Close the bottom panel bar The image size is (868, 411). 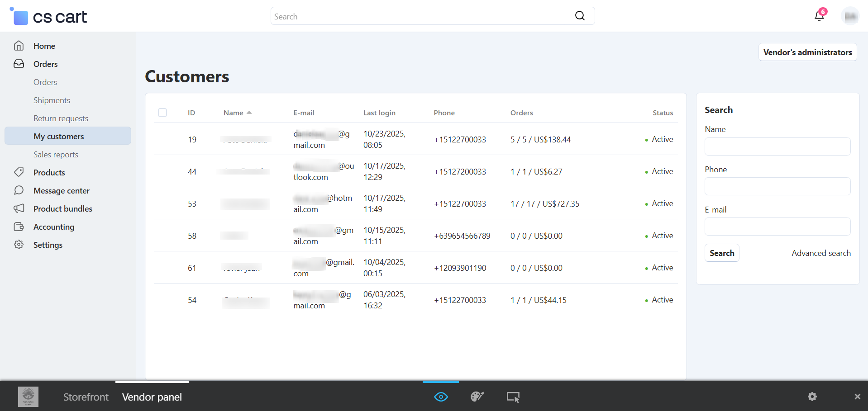(857, 397)
